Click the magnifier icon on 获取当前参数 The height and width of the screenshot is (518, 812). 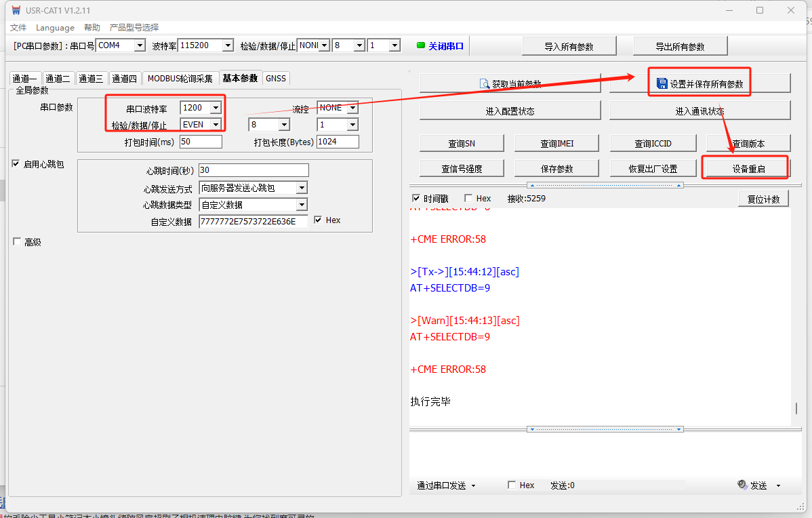point(485,83)
